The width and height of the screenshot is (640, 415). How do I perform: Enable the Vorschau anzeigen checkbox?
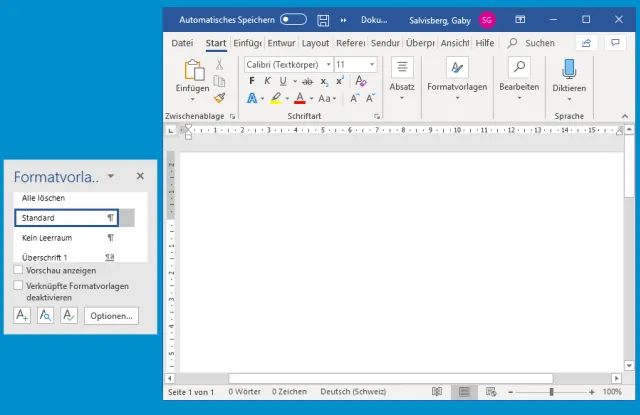tap(19, 270)
